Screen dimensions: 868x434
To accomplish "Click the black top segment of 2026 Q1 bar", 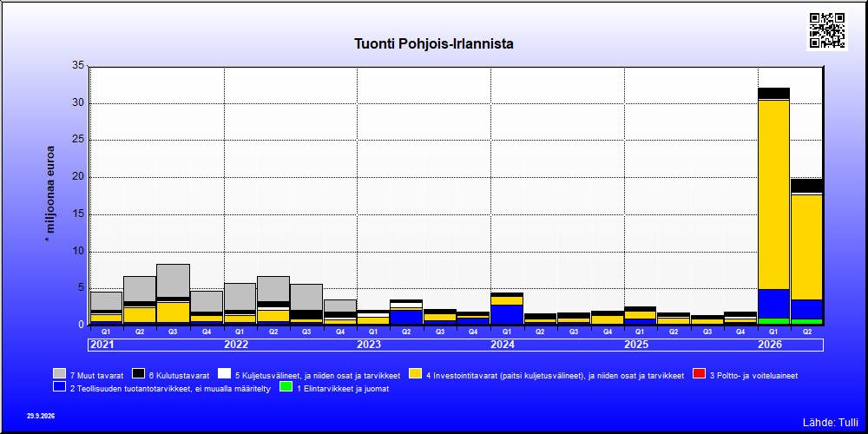I will [x=773, y=93].
